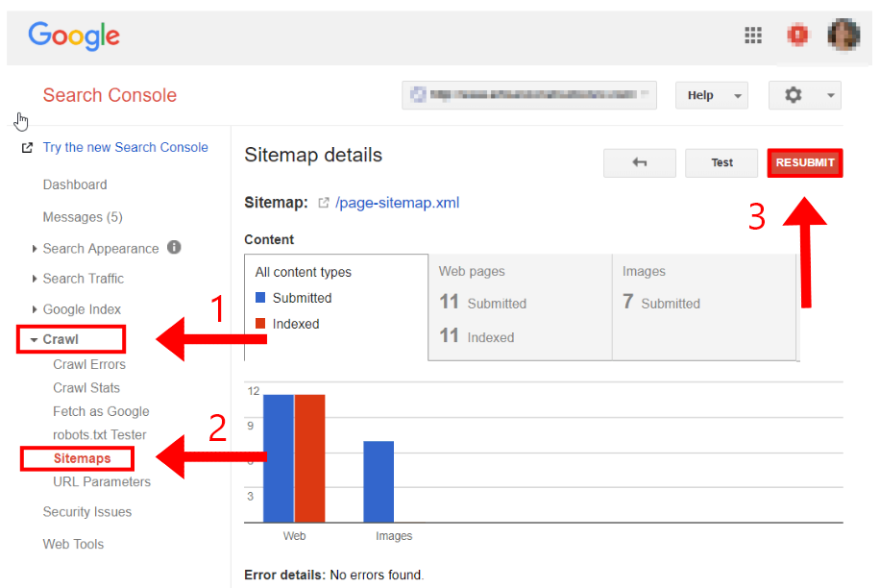Click the blue Submitted legend swatch

(260, 298)
